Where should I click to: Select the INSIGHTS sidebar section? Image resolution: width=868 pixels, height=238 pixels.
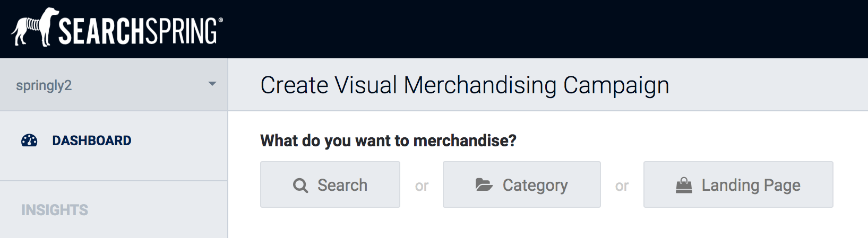coord(55,210)
